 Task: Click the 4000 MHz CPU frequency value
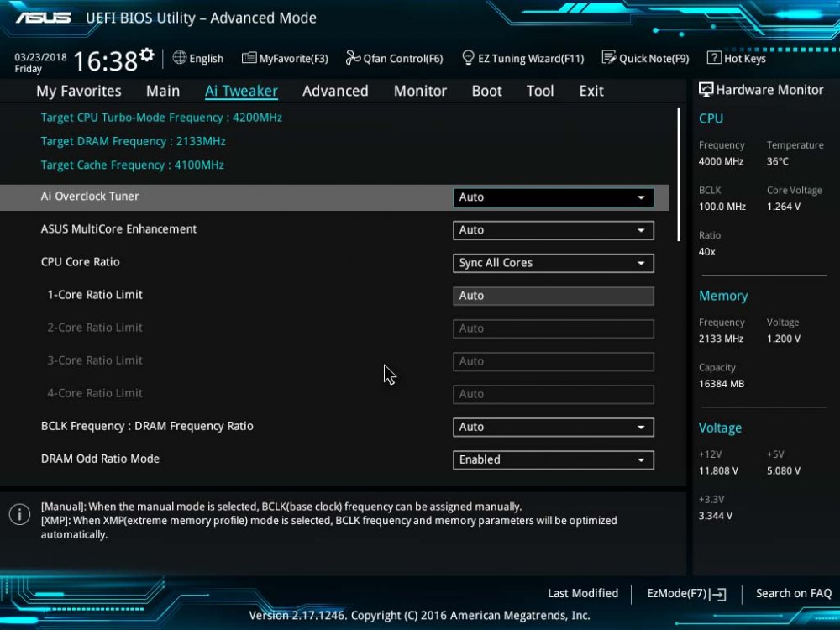[x=721, y=161]
